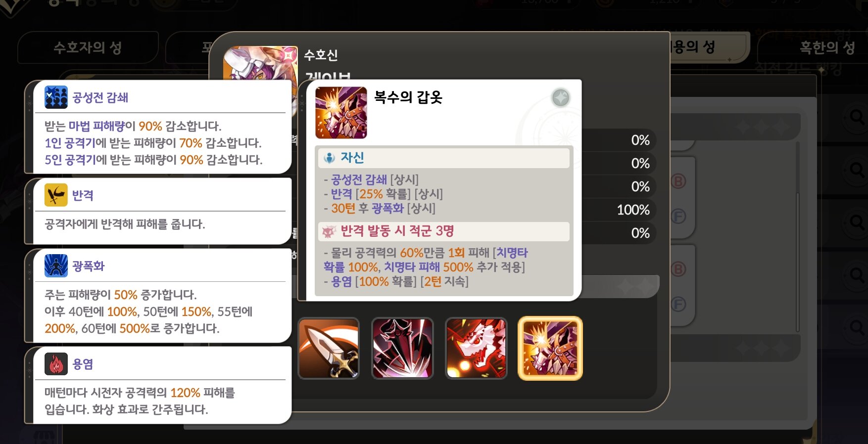Click the top magnifier search icon at right

pos(856,117)
